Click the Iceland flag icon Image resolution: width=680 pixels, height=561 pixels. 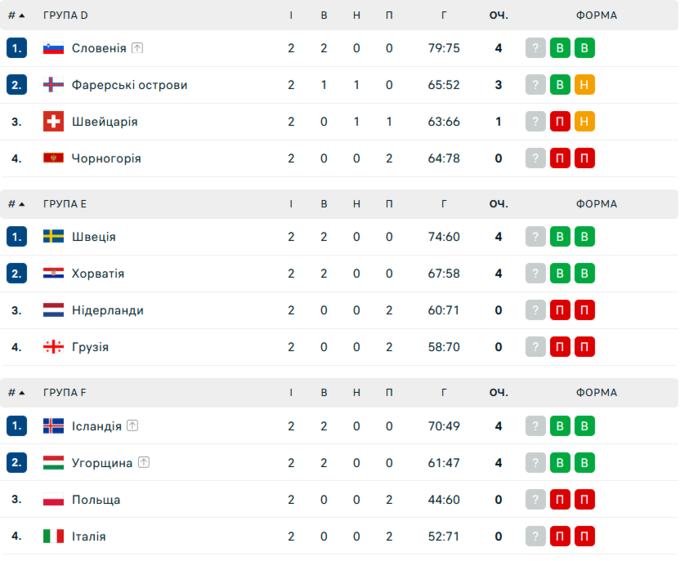[x=54, y=426]
